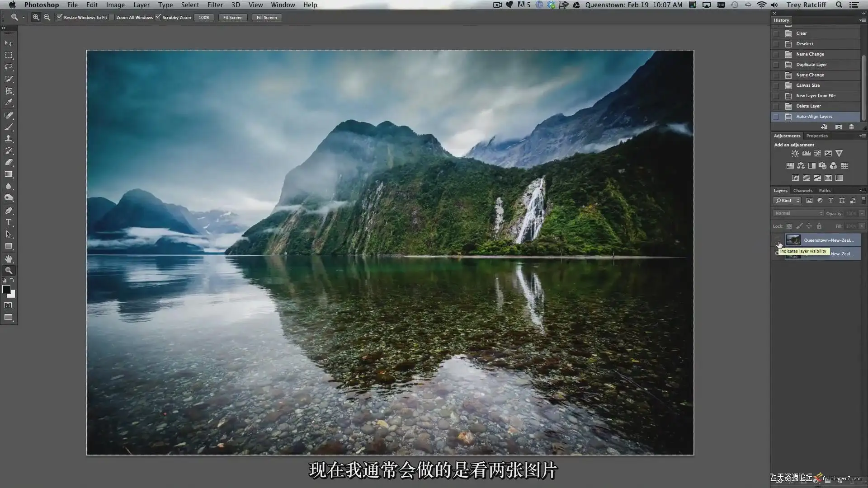The image size is (868, 488).
Task: Set history brush source at Duplicate Layer
Action: click(776, 65)
